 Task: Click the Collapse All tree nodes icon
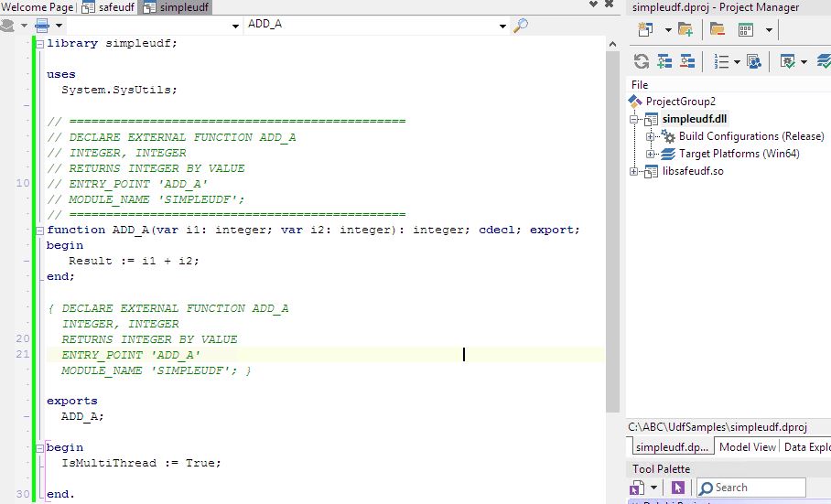[687, 61]
